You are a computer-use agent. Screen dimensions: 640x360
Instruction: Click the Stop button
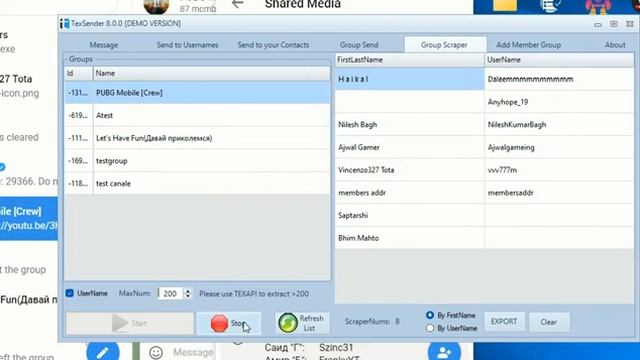click(x=229, y=323)
